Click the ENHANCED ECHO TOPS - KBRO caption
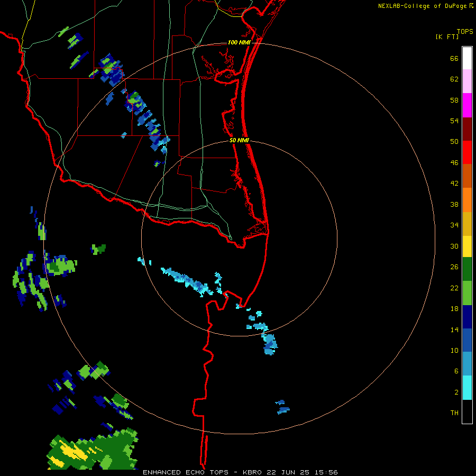Image resolution: width=476 pixels, height=476 pixels. click(x=203, y=472)
